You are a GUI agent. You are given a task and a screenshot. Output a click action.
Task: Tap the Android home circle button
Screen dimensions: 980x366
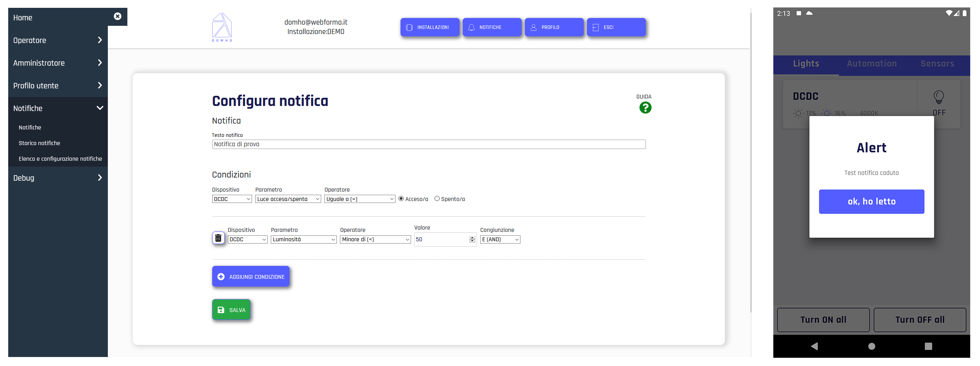[871, 346]
